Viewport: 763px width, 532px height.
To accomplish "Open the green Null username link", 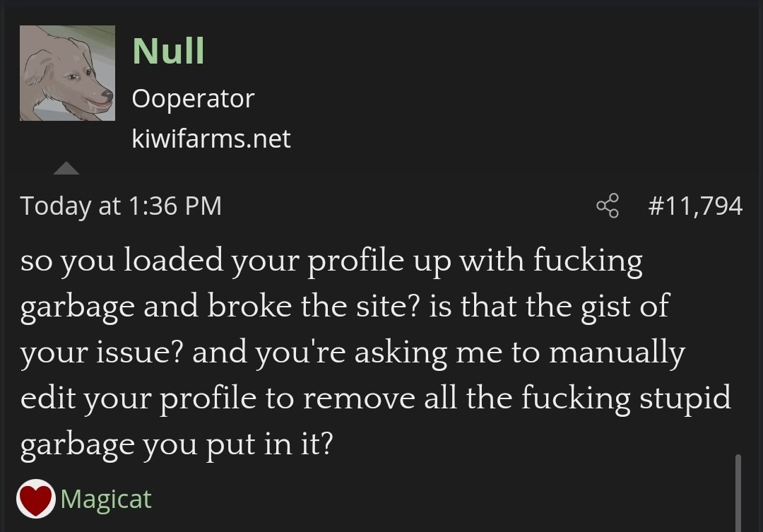I will point(168,51).
